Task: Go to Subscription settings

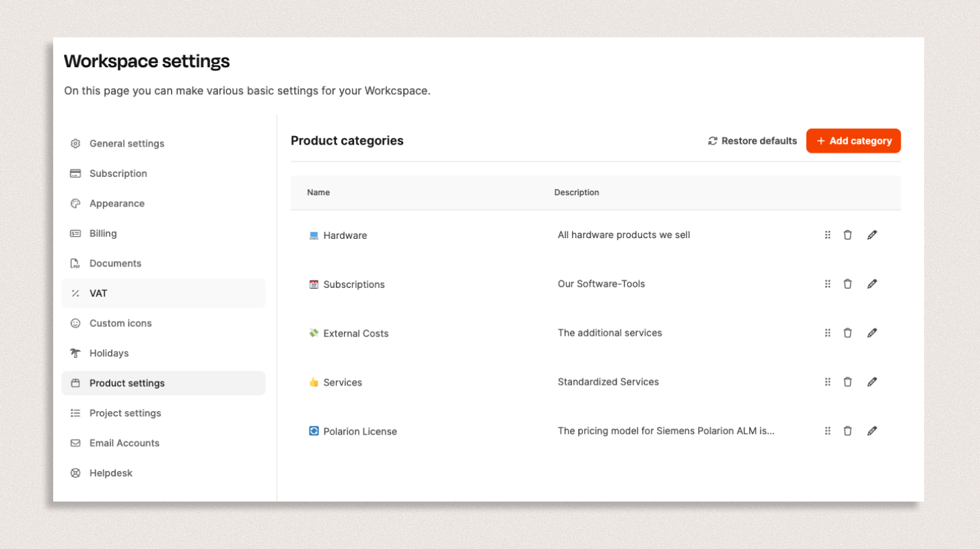Action: (118, 174)
